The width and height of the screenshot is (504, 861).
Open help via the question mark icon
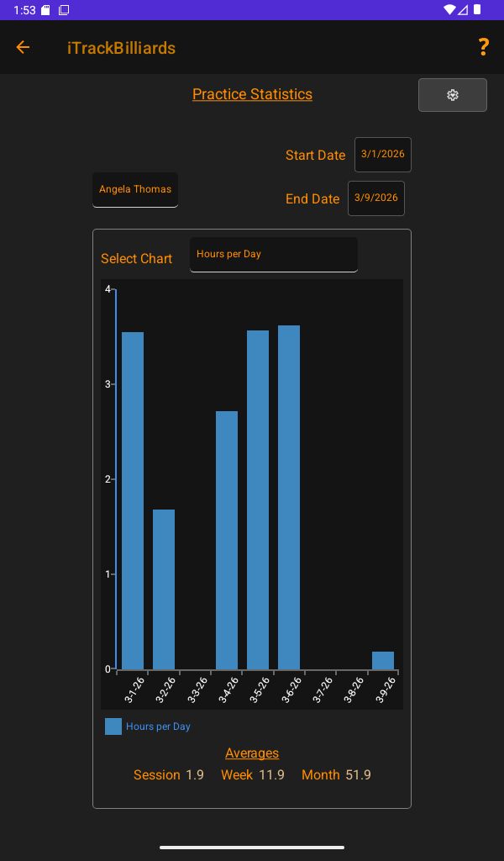483,48
